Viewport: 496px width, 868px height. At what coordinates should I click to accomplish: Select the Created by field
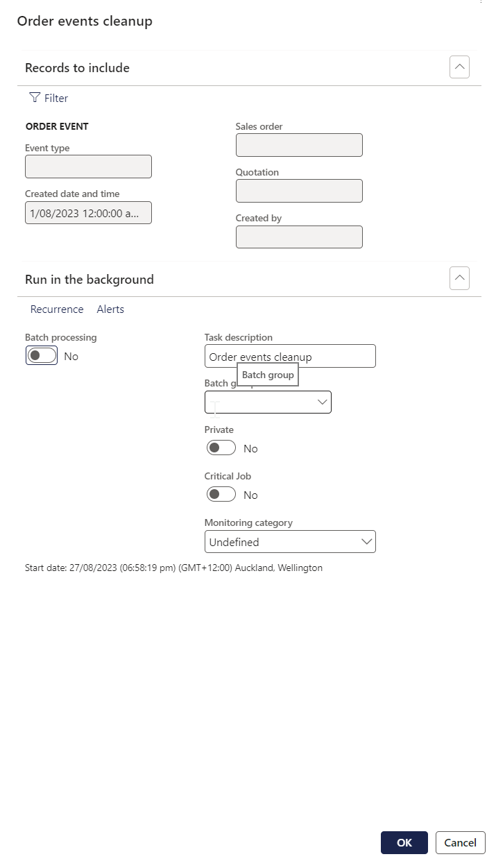(299, 237)
